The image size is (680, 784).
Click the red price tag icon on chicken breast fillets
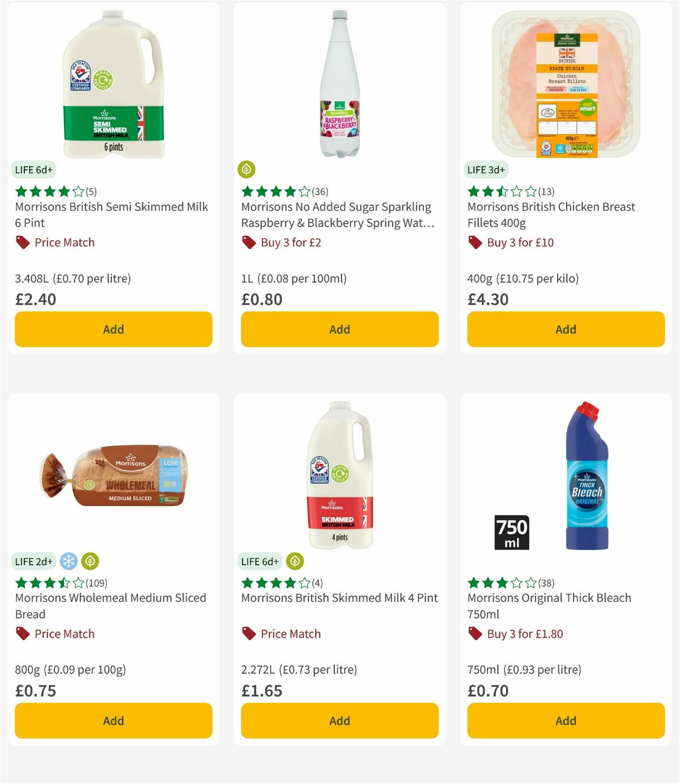(475, 242)
